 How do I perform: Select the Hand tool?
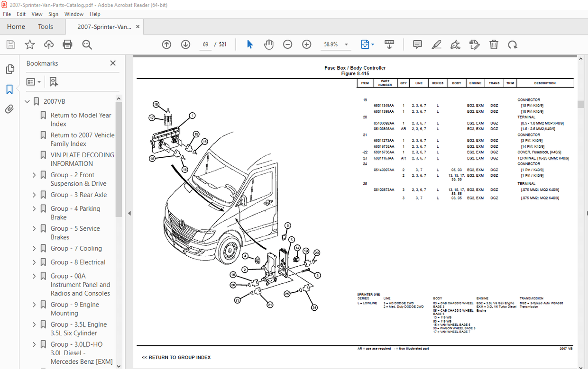click(x=268, y=44)
